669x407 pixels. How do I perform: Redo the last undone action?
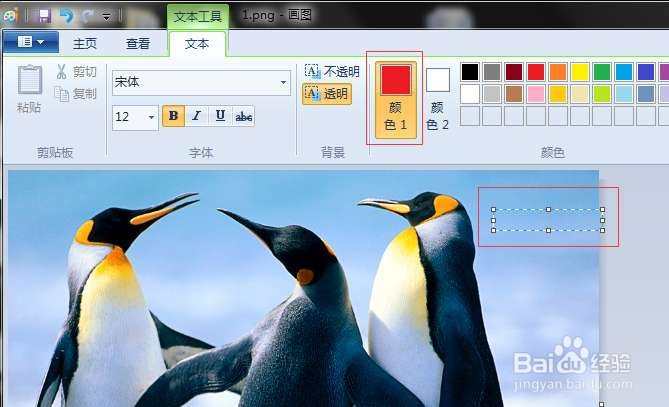pyautogui.click(x=88, y=16)
